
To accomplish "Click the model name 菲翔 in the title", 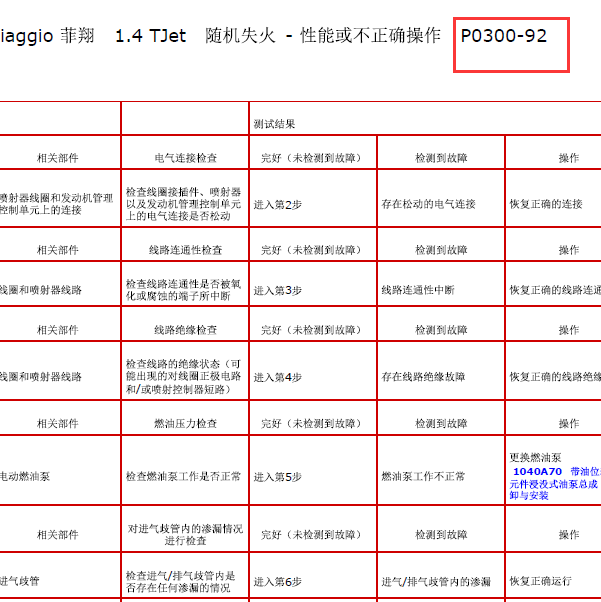I will pos(77,36).
